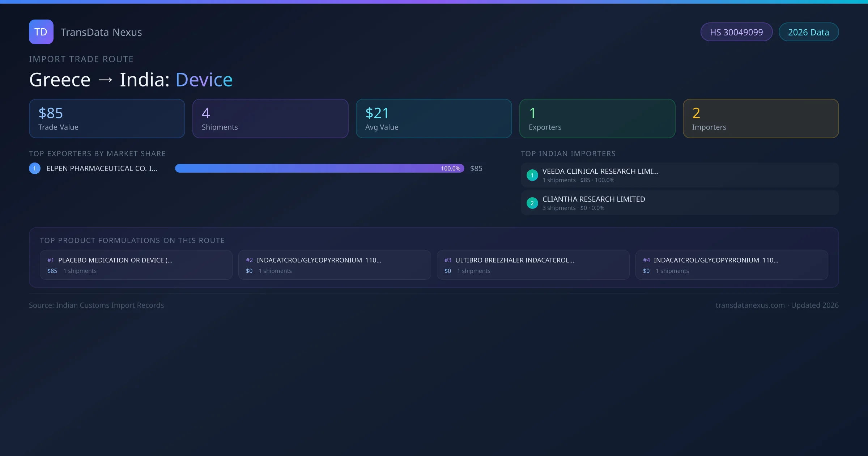Select #3 Ultibro Breezhaler product card

pos(533,265)
